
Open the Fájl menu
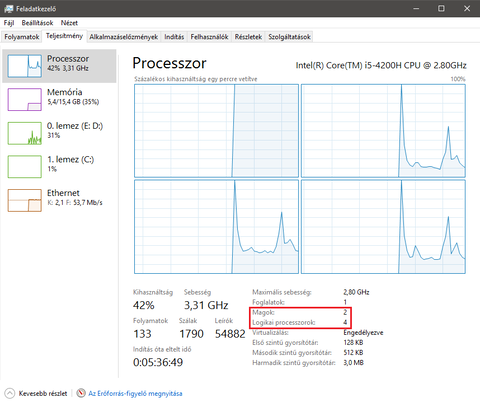point(9,23)
